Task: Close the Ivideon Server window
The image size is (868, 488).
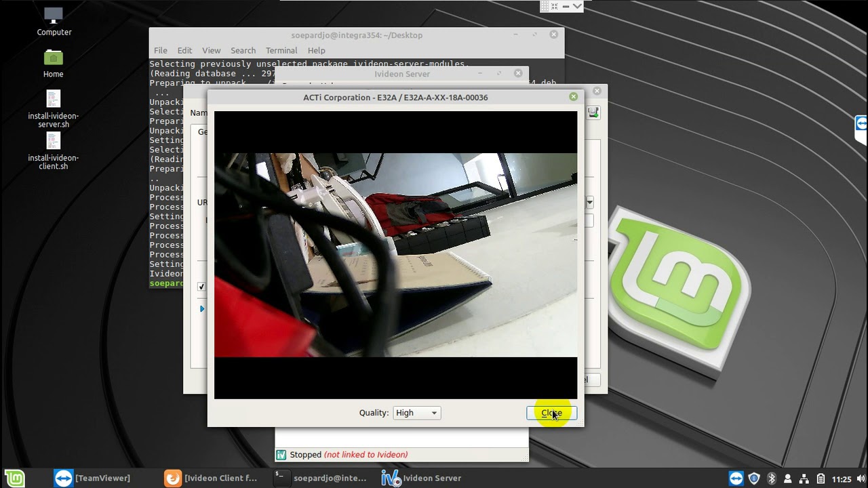Action: 518,73
